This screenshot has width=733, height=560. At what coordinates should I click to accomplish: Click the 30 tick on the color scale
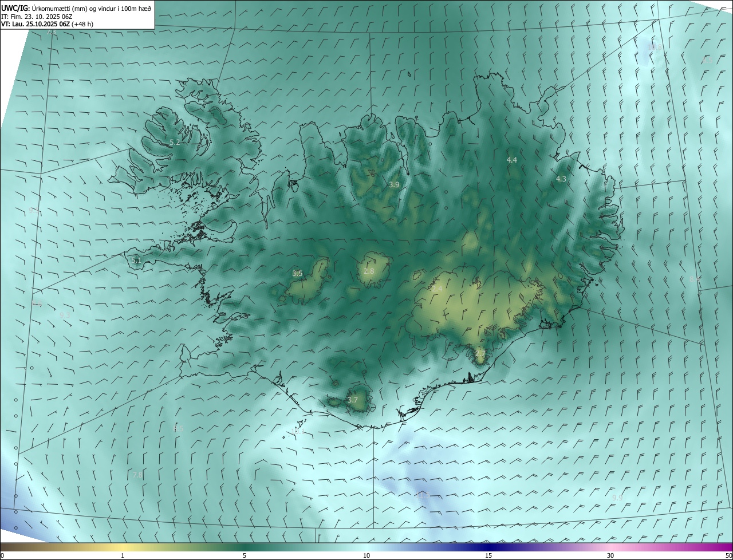pos(610,555)
